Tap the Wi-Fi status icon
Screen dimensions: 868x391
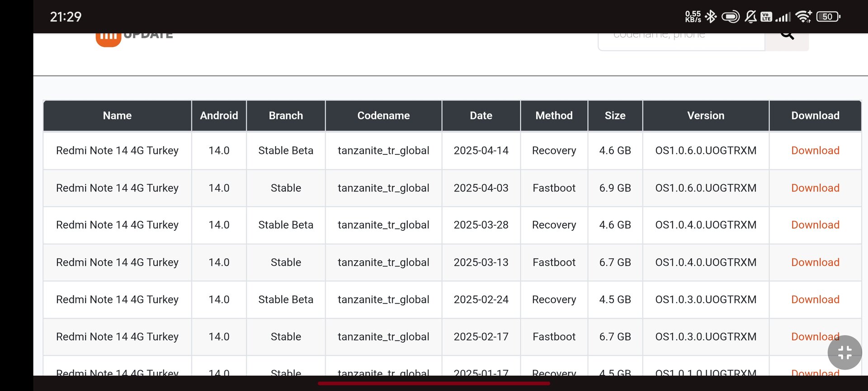click(x=803, y=17)
